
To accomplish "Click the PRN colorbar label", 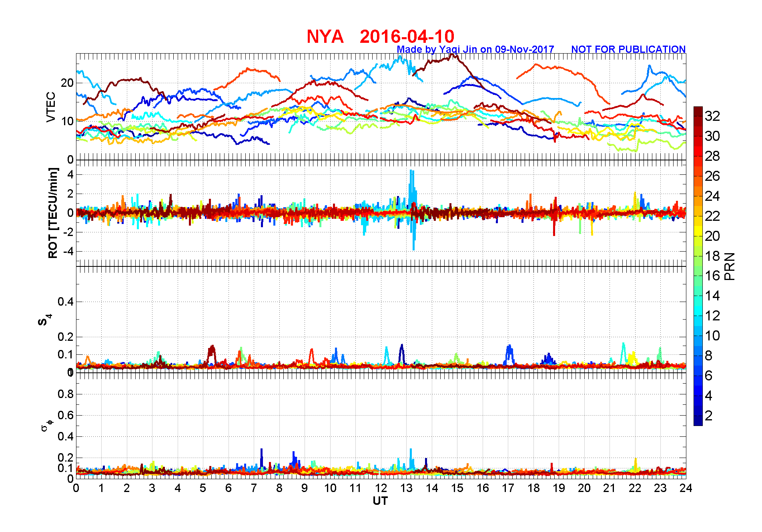I will click(730, 266).
